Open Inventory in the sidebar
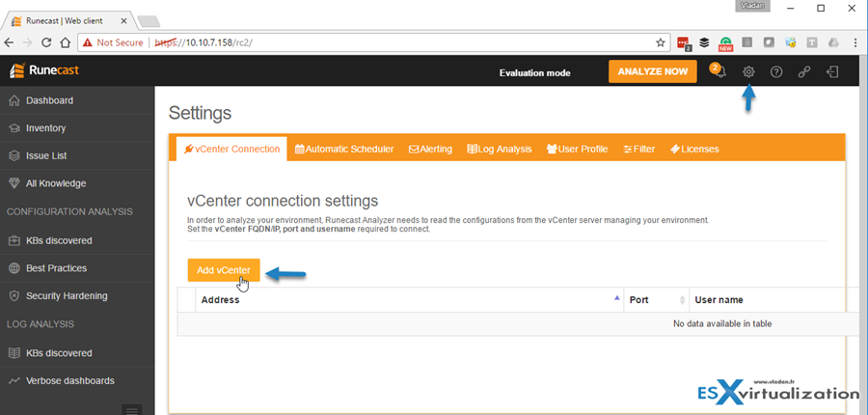This screenshot has width=868, height=415. click(77, 128)
